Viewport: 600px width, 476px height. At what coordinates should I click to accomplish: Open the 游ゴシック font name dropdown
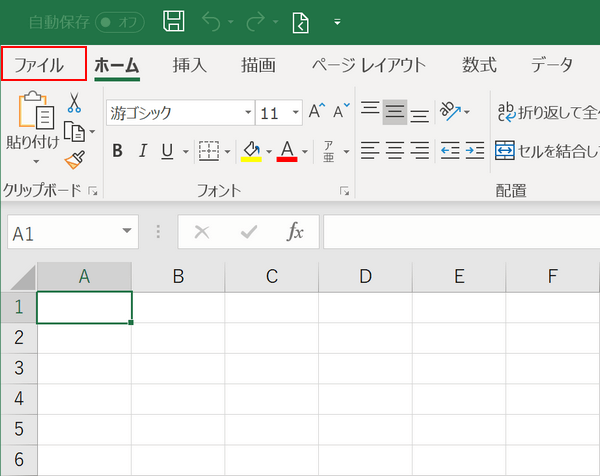248,112
